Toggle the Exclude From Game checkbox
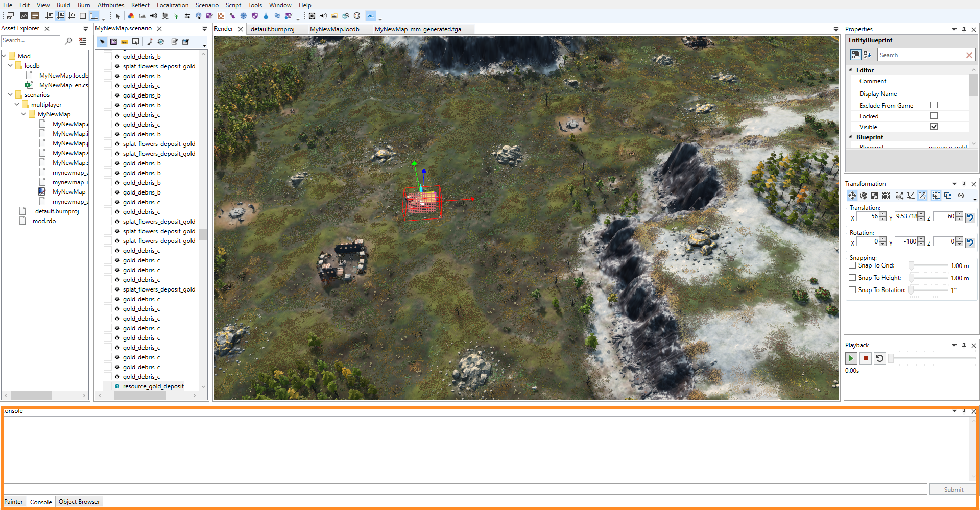980x510 pixels. pyautogui.click(x=934, y=105)
